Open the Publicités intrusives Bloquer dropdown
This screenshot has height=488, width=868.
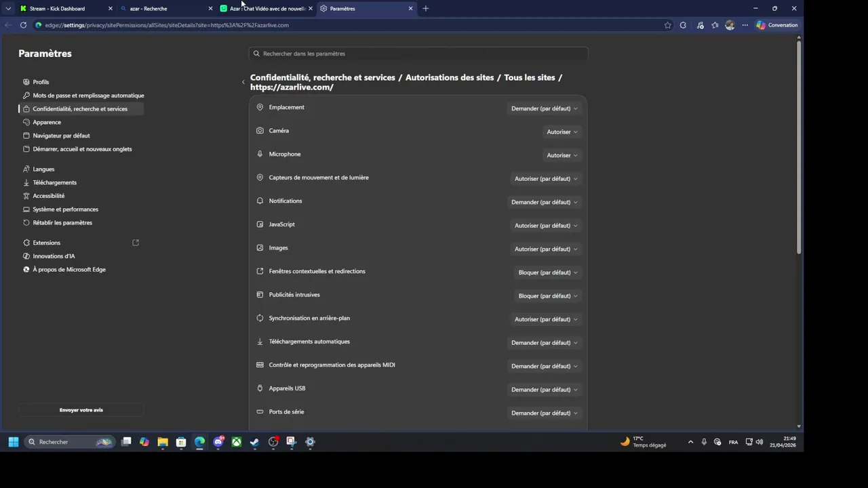coord(548,296)
